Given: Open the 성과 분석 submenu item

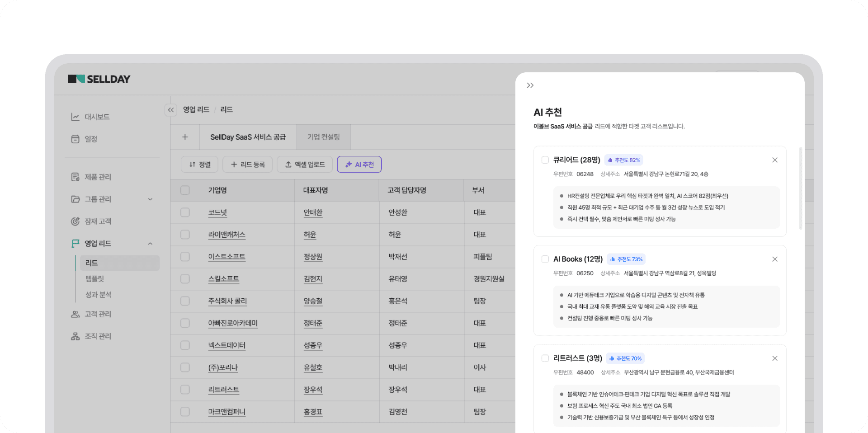Looking at the screenshot, I should [x=99, y=295].
